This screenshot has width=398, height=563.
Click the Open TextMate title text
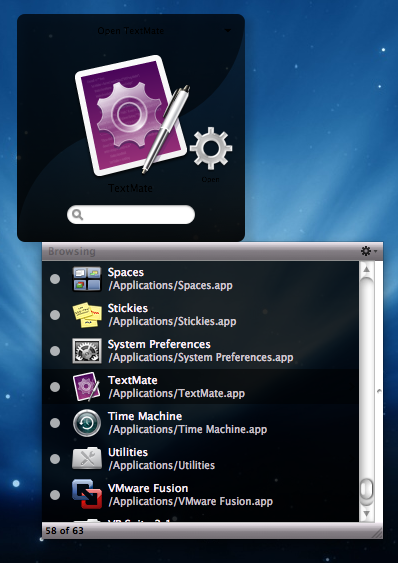[x=131, y=31]
